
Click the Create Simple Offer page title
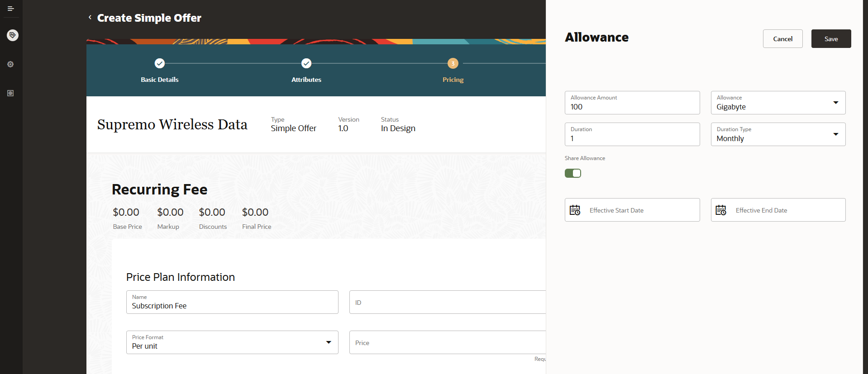click(x=149, y=18)
